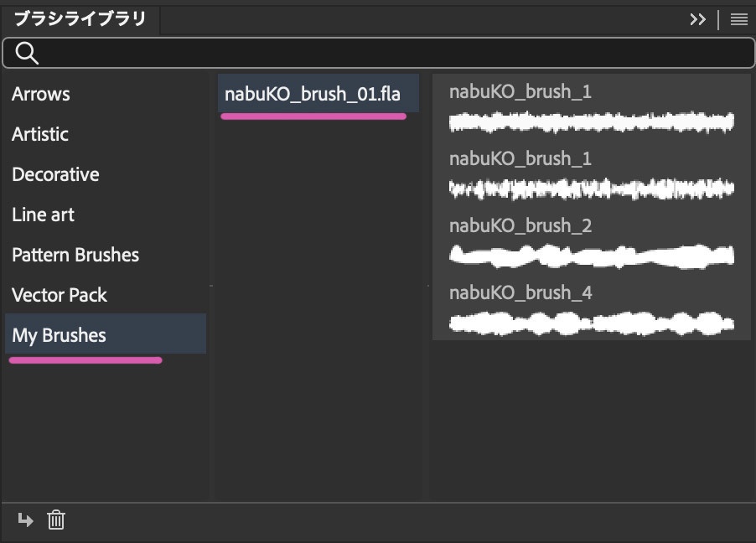756x543 pixels.
Task: Select the My Brushes category
Action: (59, 335)
